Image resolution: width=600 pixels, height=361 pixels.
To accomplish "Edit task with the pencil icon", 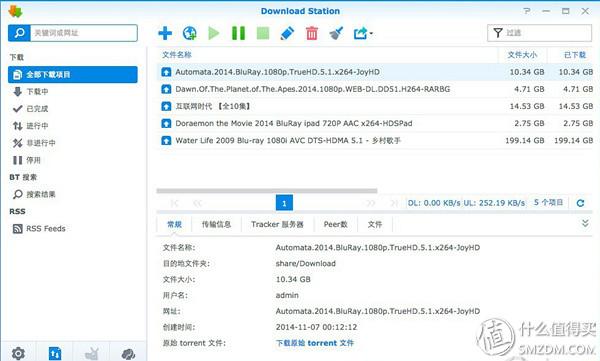I will coord(287,33).
